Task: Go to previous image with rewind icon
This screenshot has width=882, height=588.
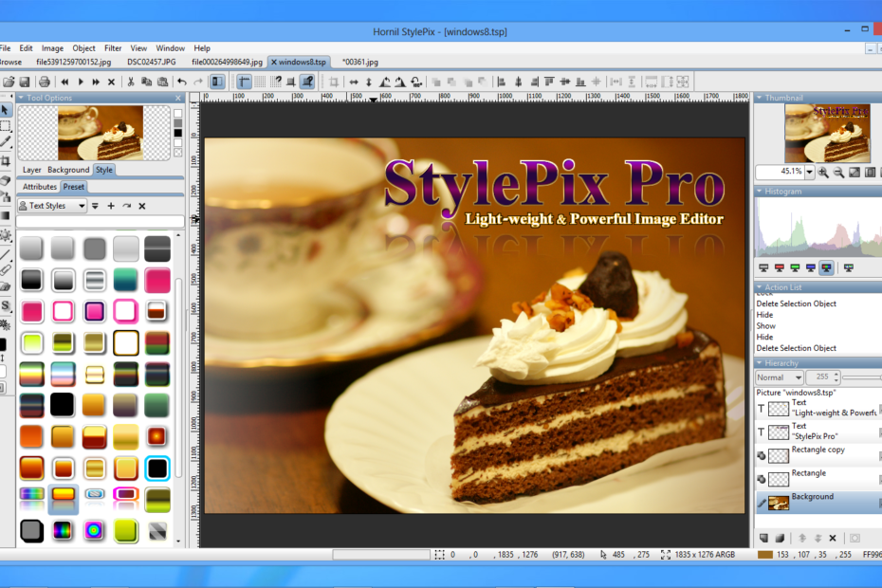Action: (x=64, y=83)
